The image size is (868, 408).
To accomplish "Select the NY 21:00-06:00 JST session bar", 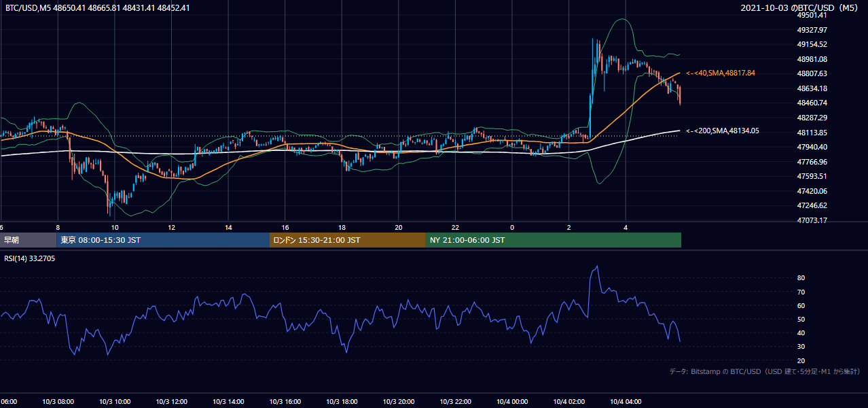I will 554,240.
